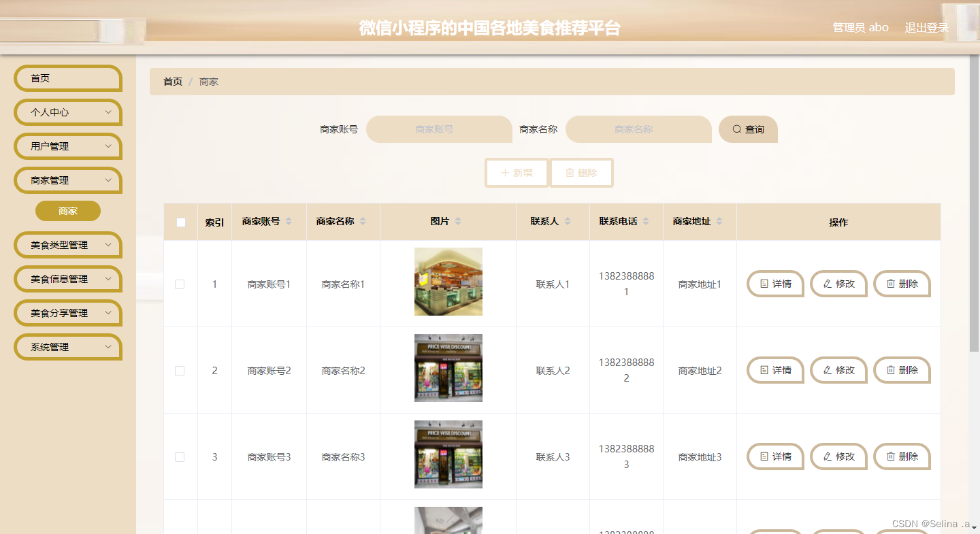Open 详情 for 商家账号1 row
Viewport: 980px width, 534px height.
[775, 284]
